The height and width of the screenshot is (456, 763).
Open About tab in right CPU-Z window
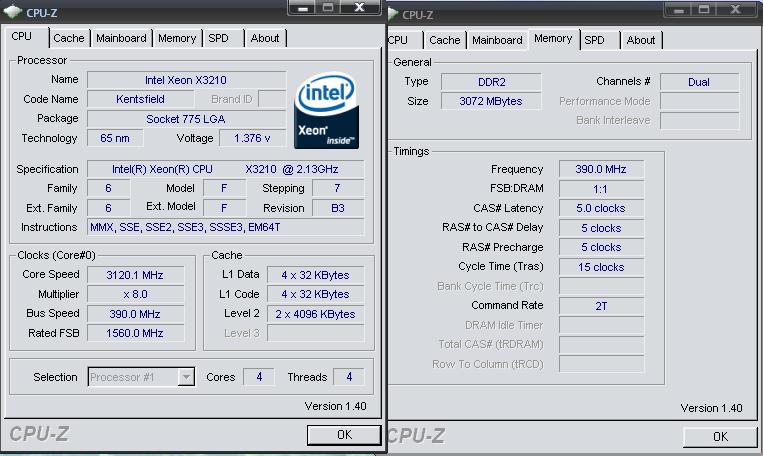click(641, 40)
